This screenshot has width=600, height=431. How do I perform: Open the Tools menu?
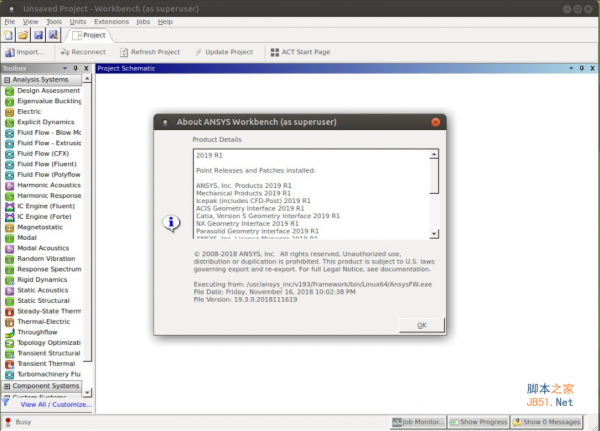[x=54, y=22]
